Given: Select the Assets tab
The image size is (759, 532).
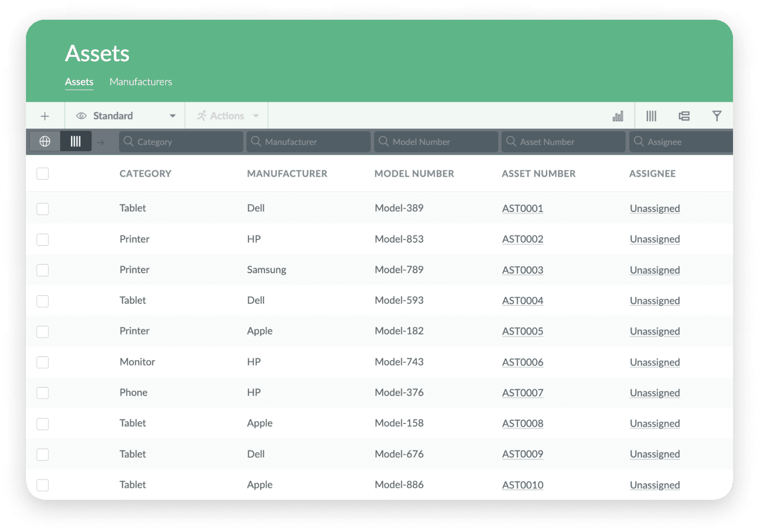Looking at the screenshot, I should click(x=79, y=82).
